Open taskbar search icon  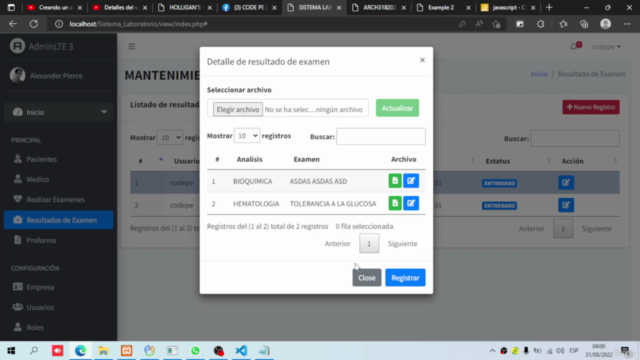coord(34,351)
